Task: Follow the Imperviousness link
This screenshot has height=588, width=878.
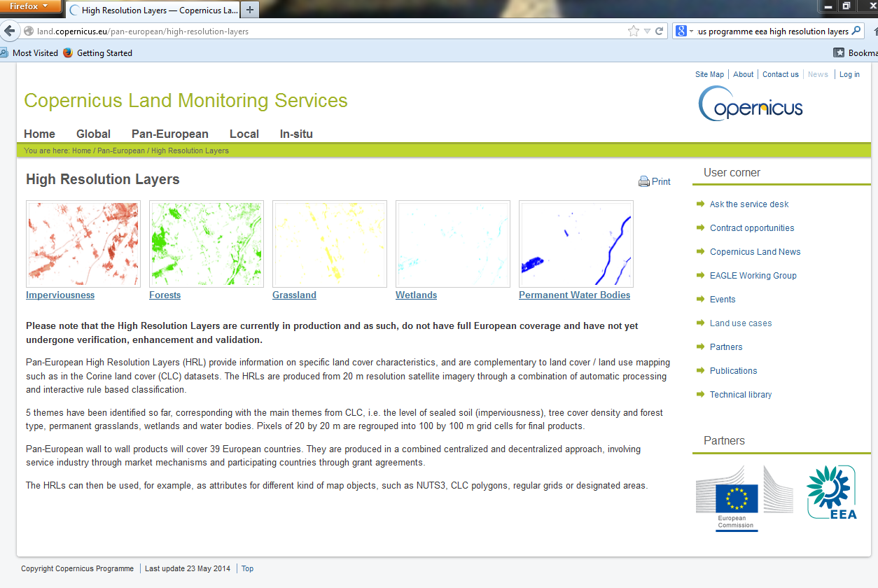Action: point(60,295)
